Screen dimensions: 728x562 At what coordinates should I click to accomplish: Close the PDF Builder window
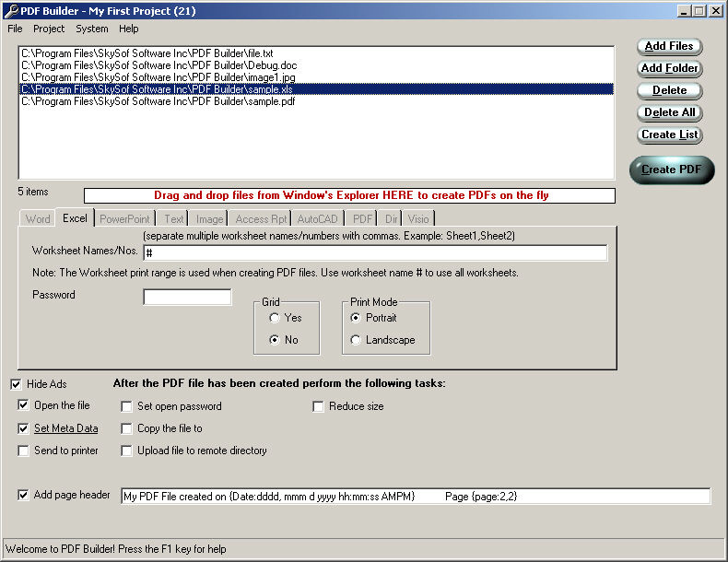[716, 11]
